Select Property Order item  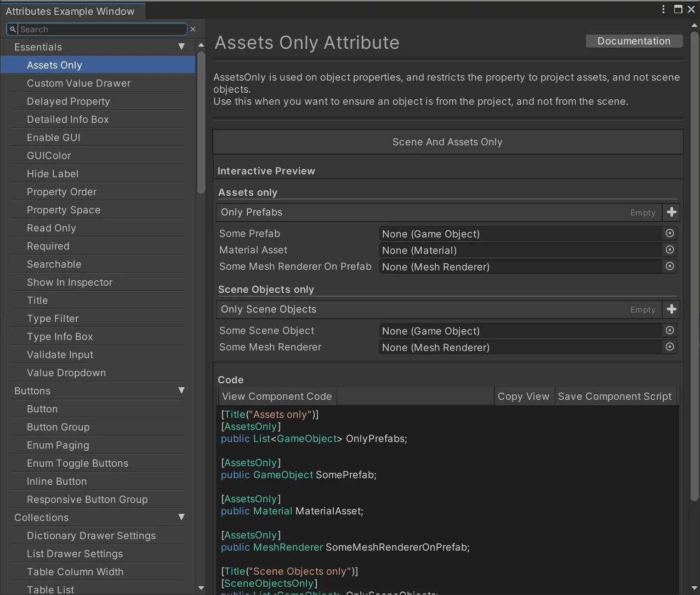(98, 192)
